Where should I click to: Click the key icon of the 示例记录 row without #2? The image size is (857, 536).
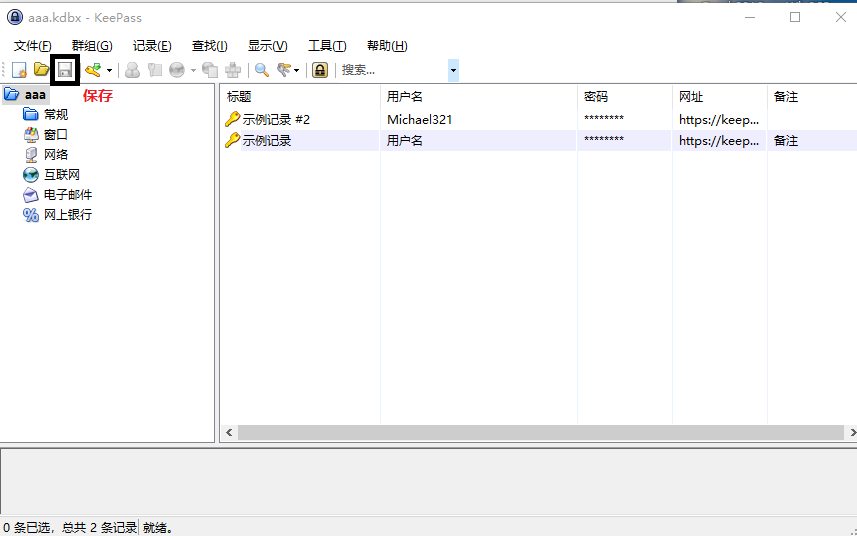click(232, 140)
